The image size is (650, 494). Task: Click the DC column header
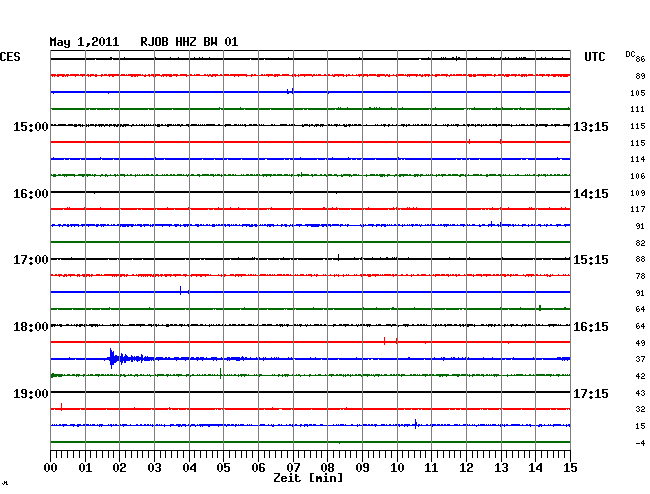point(630,54)
